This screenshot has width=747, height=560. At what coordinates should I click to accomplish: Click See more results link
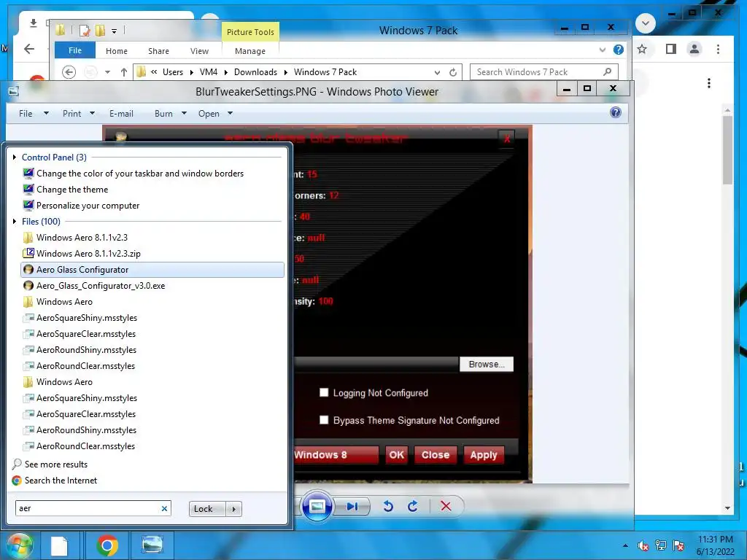pyautogui.click(x=50, y=464)
